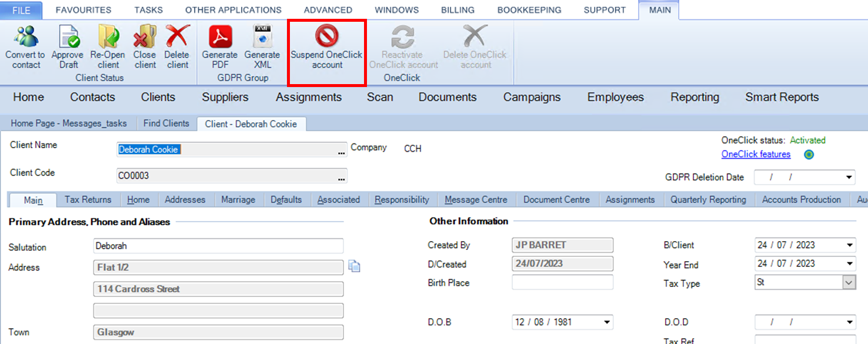
Task: Switch to the TASKS ribbon tab
Action: pos(148,10)
